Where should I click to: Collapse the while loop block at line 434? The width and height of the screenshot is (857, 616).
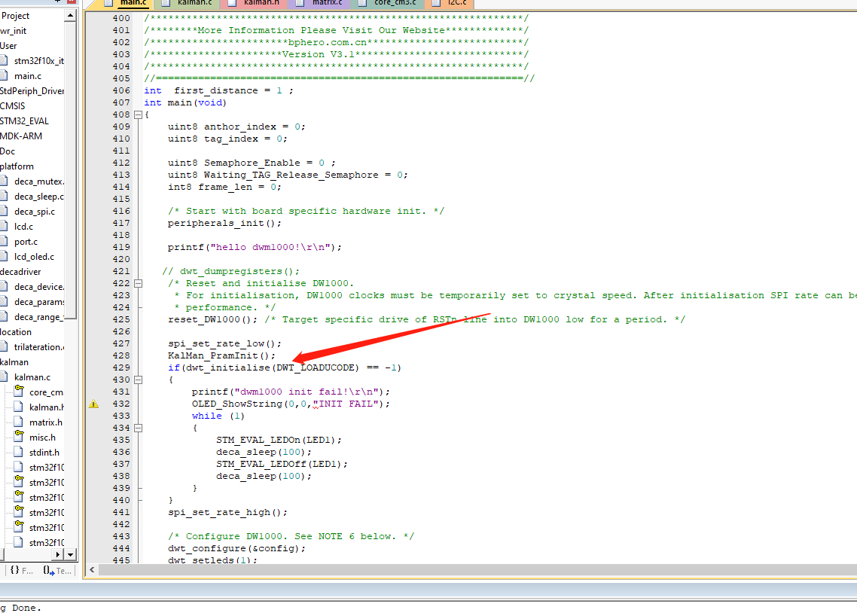coord(138,428)
